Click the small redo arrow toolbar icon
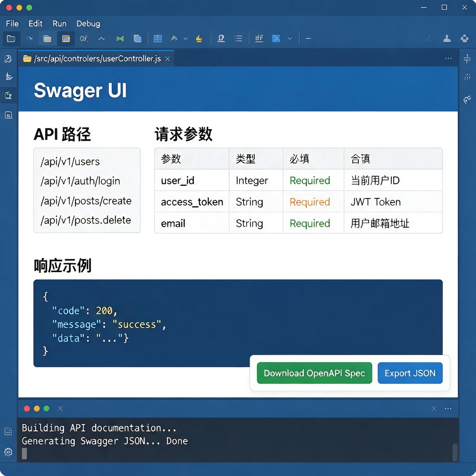 [30, 39]
